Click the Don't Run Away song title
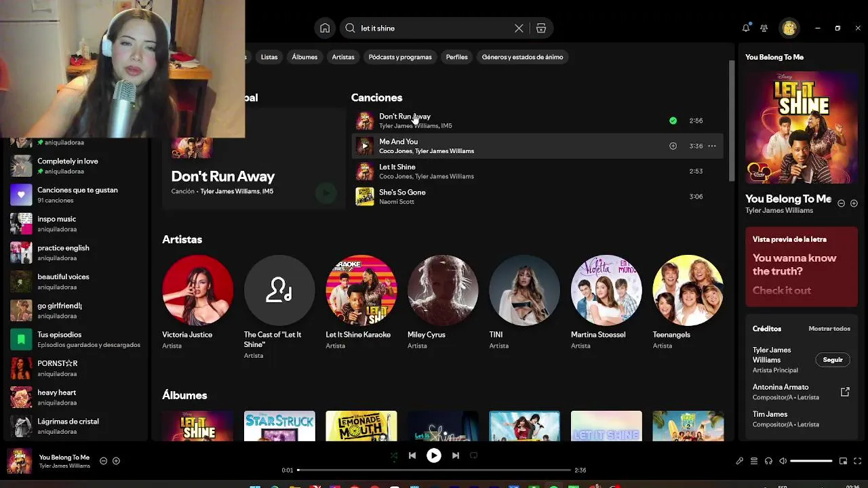 click(x=404, y=117)
